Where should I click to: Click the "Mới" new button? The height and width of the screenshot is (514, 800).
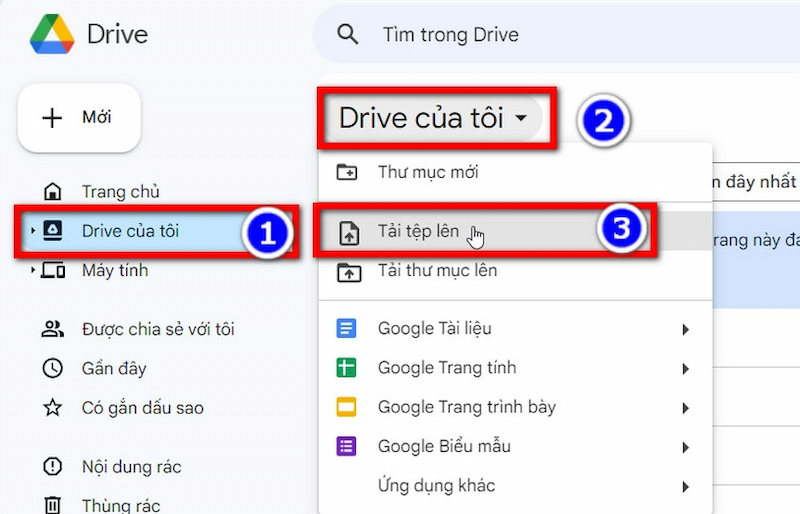(79, 118)
